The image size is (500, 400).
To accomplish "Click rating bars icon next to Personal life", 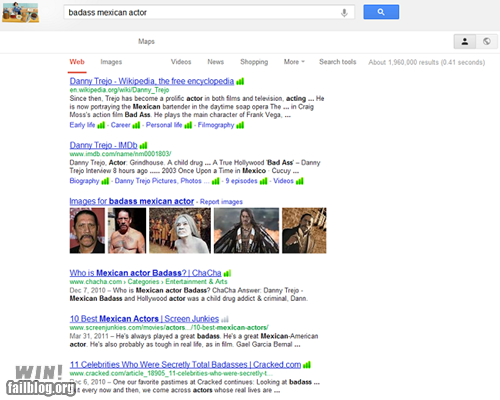I will pyautogui.click(x=188, y=125).
